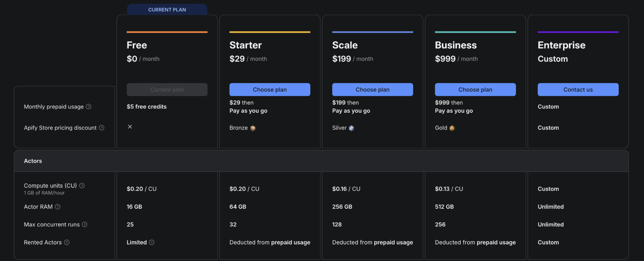Click the CURRENT PLAN tab label
This screenshot has height=261, width=644.
(167, 10)
